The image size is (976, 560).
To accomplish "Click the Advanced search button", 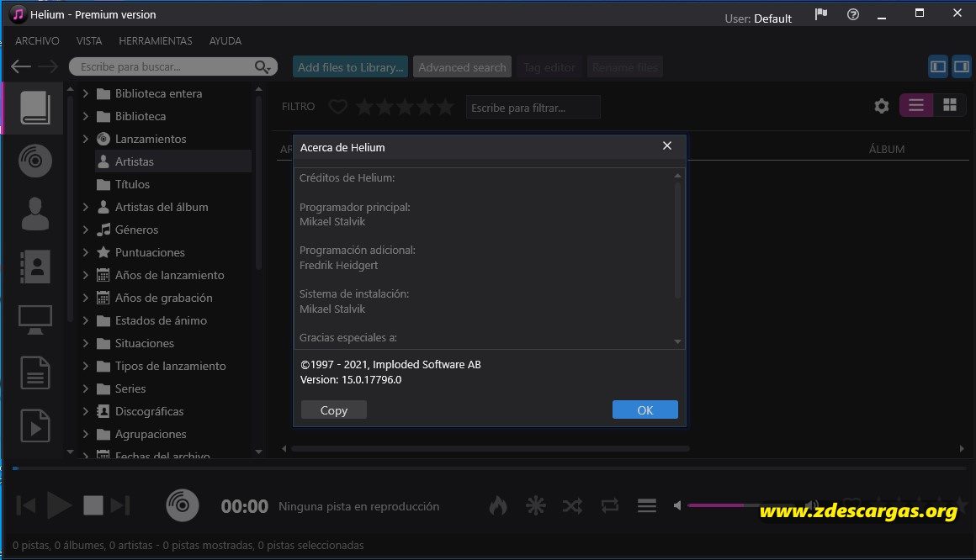I will 463,66.
